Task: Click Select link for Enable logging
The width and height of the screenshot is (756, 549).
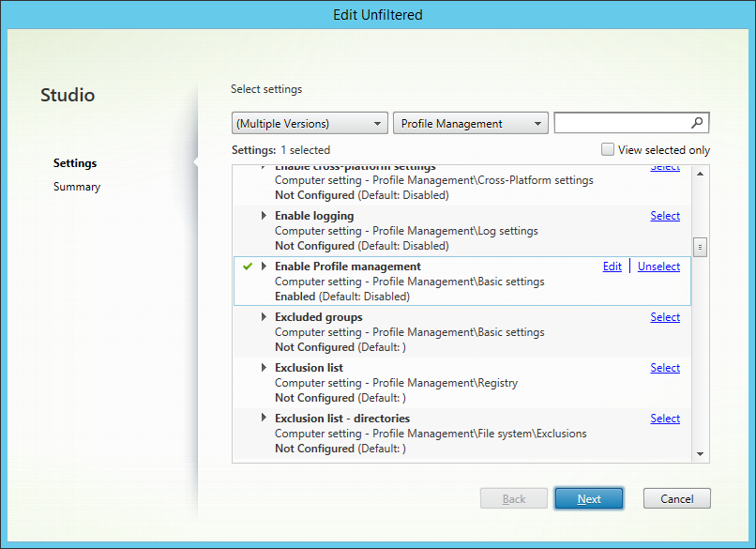Action: [x=665, y=216]
